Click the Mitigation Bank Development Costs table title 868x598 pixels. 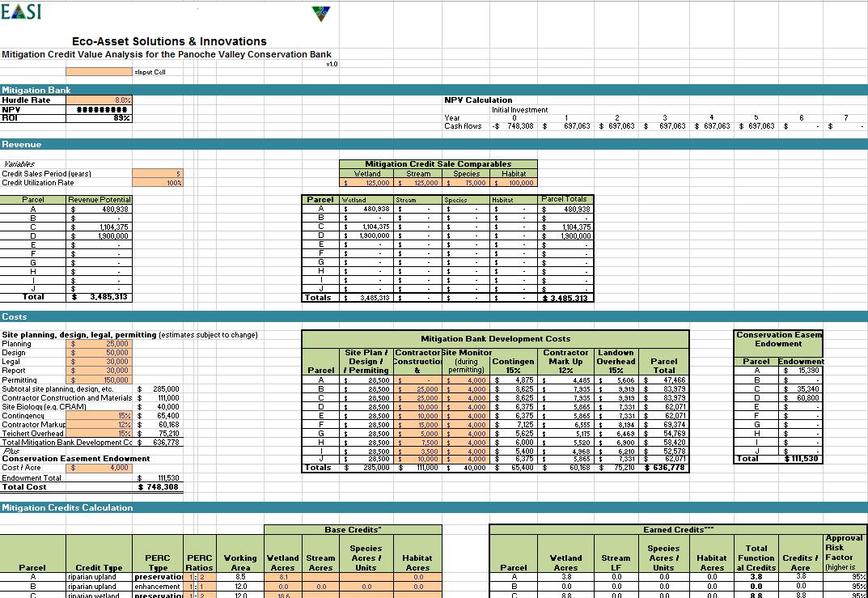[x=495, y=338]
